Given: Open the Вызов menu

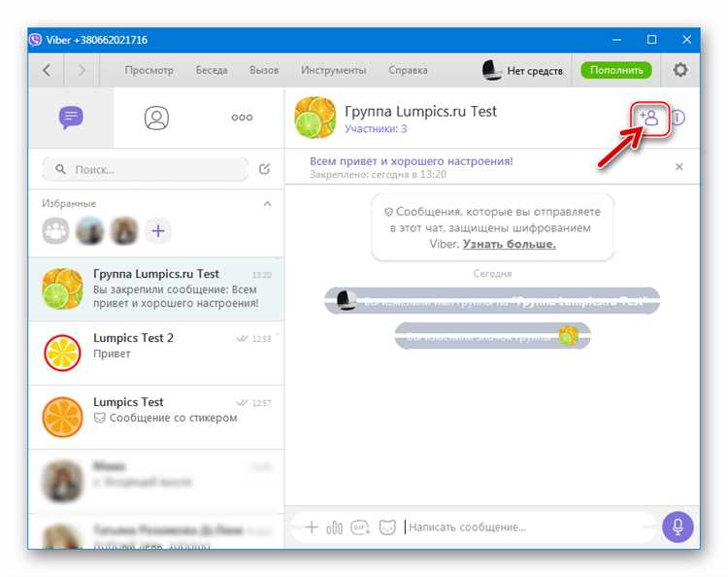Looking at the screenshot, I should (x=264, y=70).
